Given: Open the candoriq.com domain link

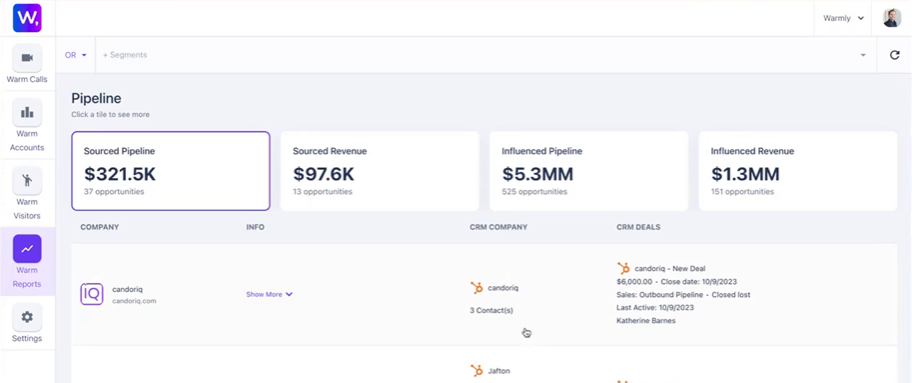Looking at the screenshot, I should pos(134,301).
